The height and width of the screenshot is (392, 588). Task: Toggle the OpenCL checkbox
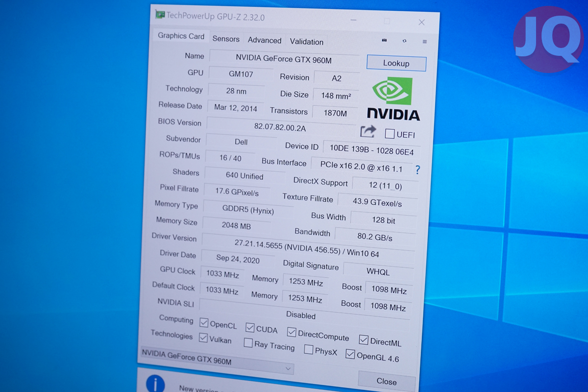coord(204,323)
